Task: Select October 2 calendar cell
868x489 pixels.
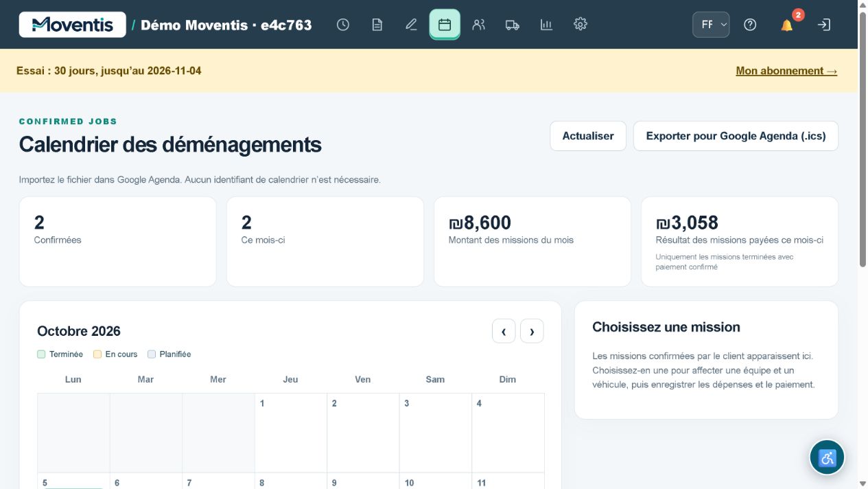Action: pos(363,433)
